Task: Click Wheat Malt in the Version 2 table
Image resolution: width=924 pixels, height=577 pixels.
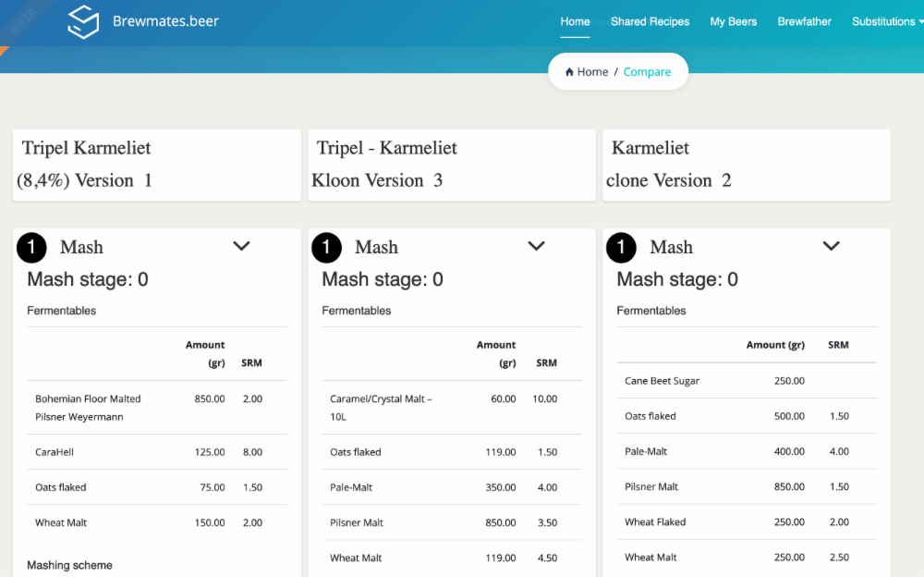Action: (650, 558)
